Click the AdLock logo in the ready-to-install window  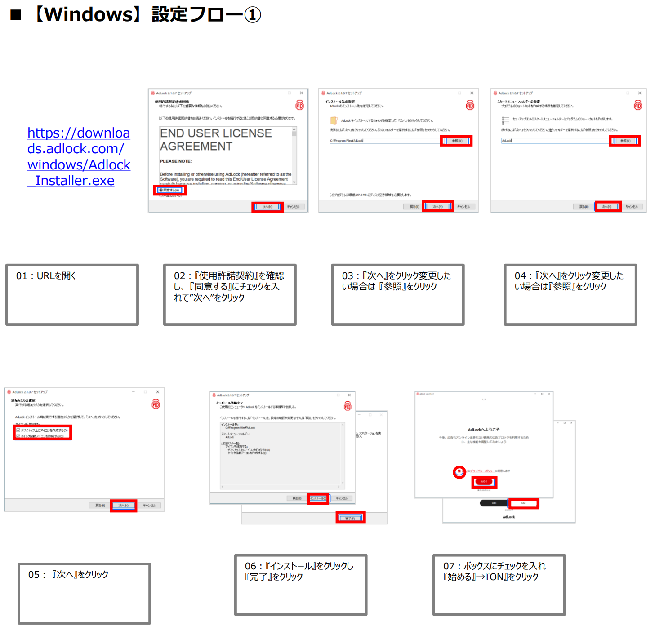click(x=348, y=406)
